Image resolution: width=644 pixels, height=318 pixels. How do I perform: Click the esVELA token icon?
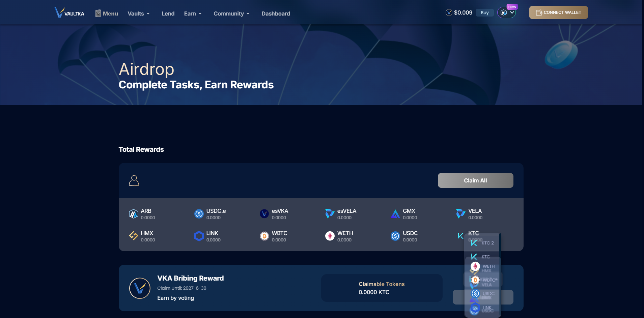(x=330, y=214)
